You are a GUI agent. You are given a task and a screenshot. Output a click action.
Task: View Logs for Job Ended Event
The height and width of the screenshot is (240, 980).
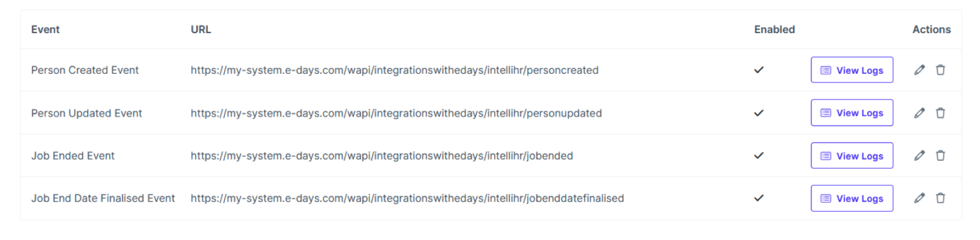click(851, 156)
